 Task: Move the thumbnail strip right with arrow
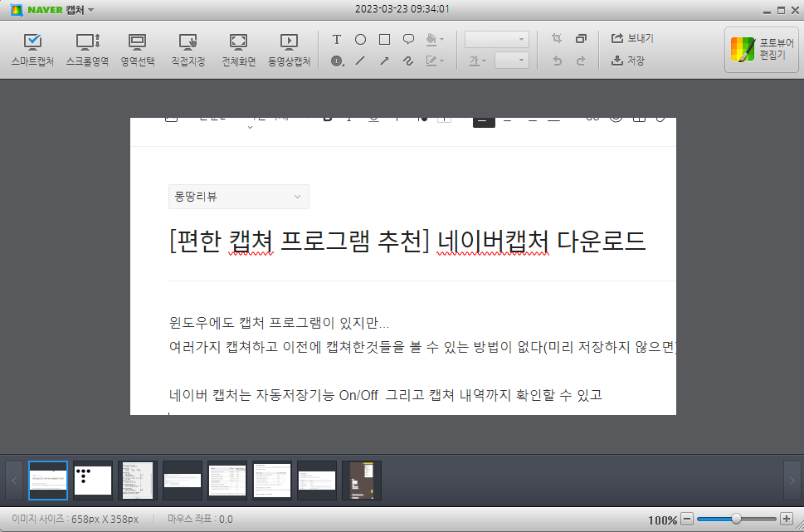coord(792,481)
